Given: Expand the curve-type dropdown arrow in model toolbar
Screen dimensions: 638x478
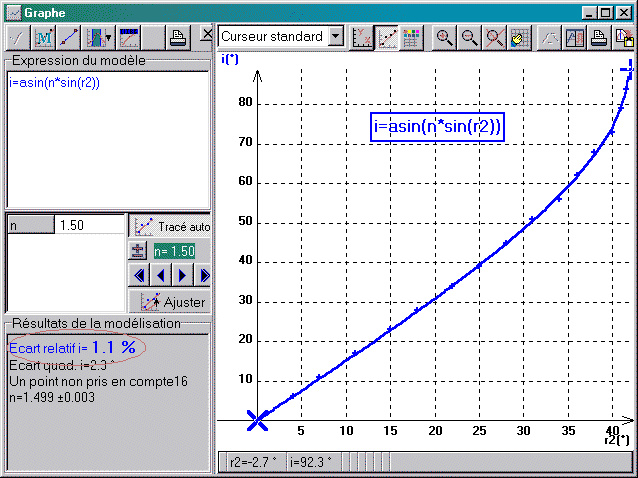Looking at the screenshot, I should pos(108,38).
